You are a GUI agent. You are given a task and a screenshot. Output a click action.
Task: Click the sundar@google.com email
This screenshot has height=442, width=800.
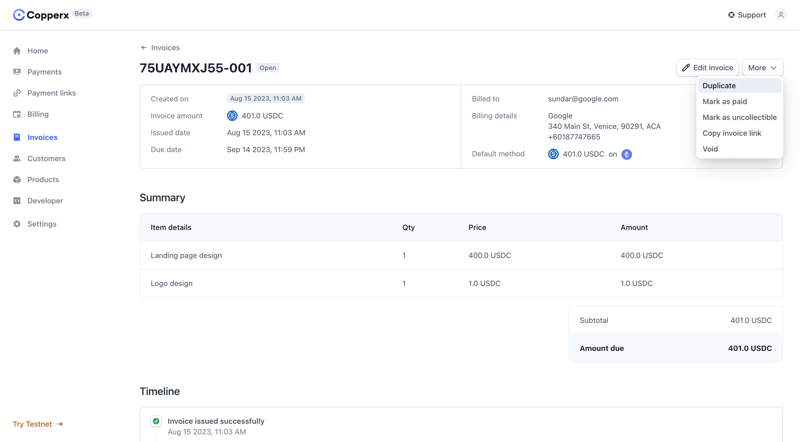pyautogui.click(x=583, y=99)
